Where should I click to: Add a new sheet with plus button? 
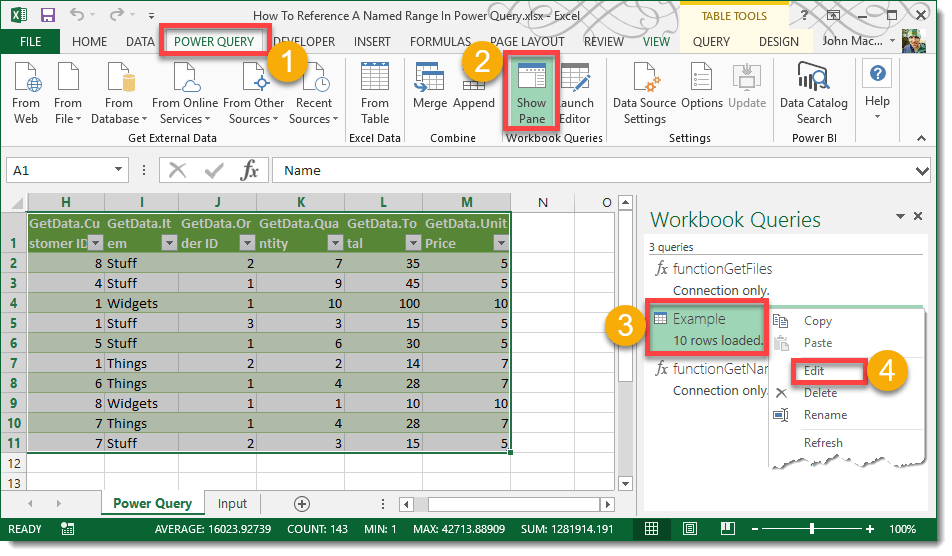[x=301, y=504]
